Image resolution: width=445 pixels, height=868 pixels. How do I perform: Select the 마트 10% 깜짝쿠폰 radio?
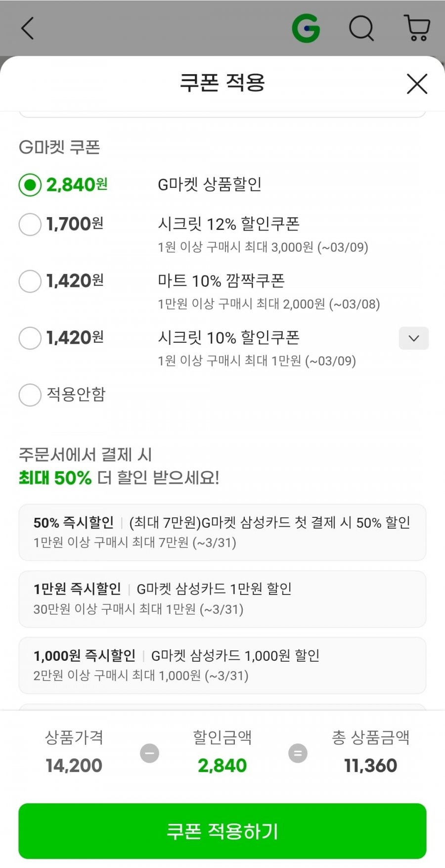click(x=30, y=281)
